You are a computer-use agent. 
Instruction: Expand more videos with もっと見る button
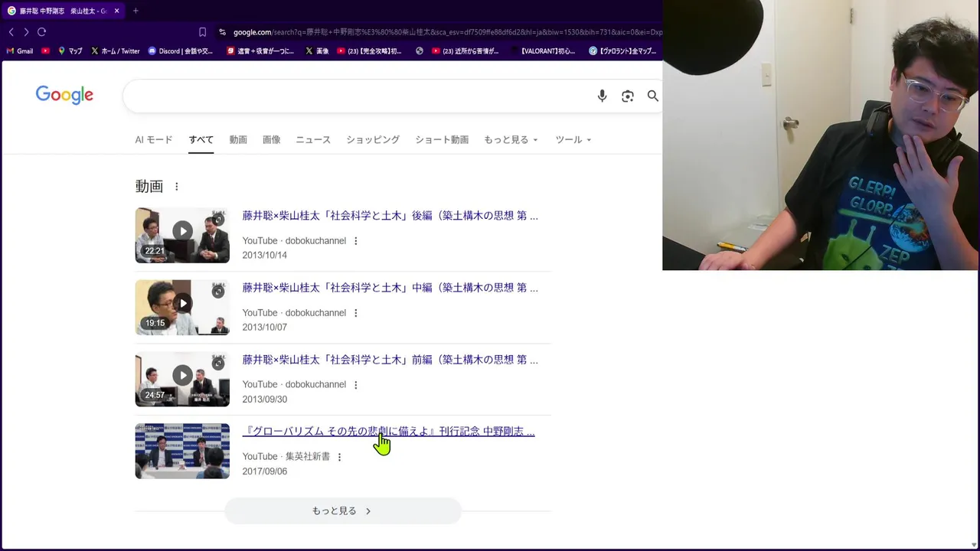343,511
